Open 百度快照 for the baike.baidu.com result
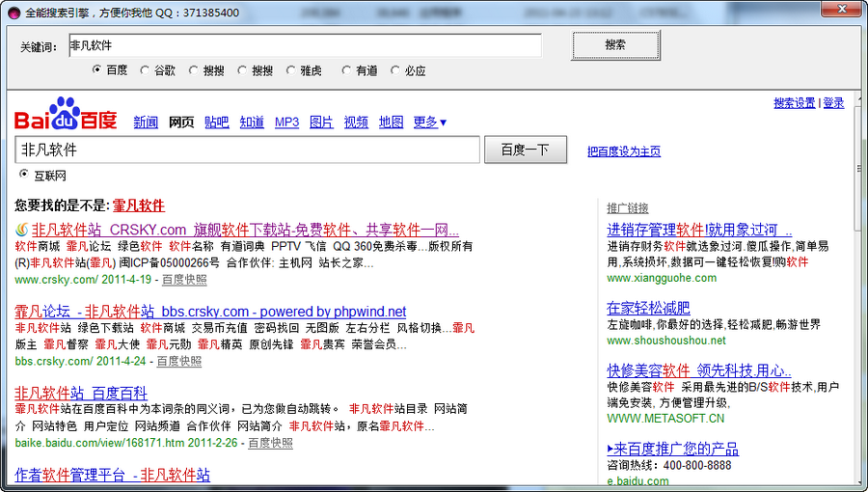The image size is (868, 492). click(270, 443)
